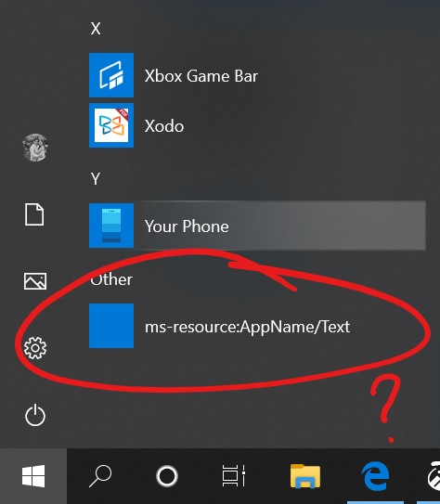Open the Your Phone app icon
The image size is (440, 504).
click(x=111, y=226)
